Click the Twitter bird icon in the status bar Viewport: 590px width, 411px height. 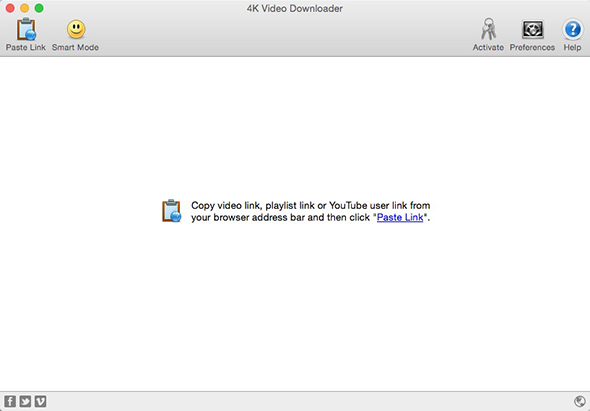pos(25,401)
